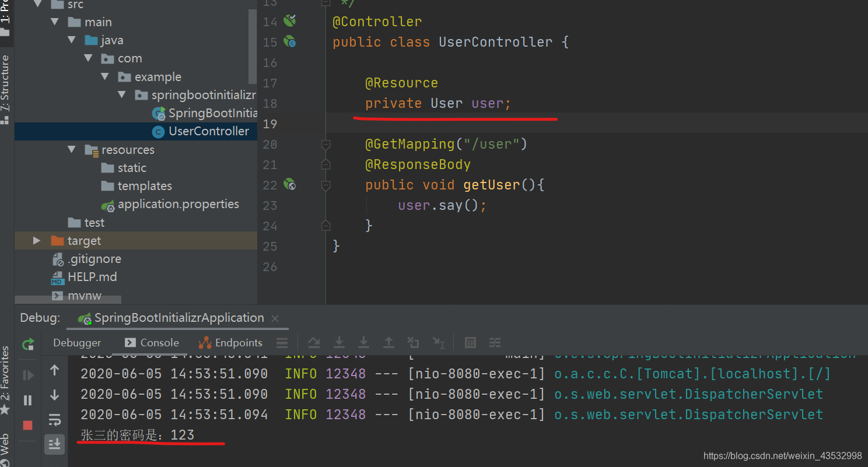
Task: Click the UserController class file icon
Action: [158, 132]
